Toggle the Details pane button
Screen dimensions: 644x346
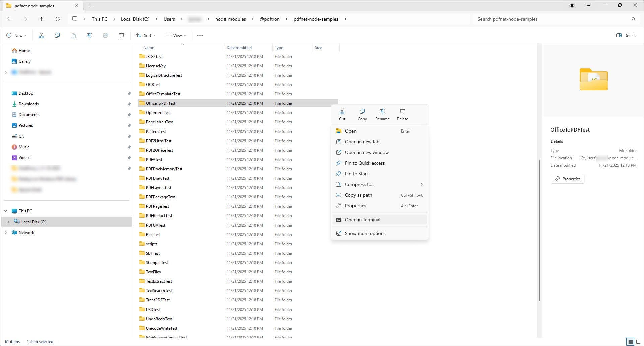[626, 35]
